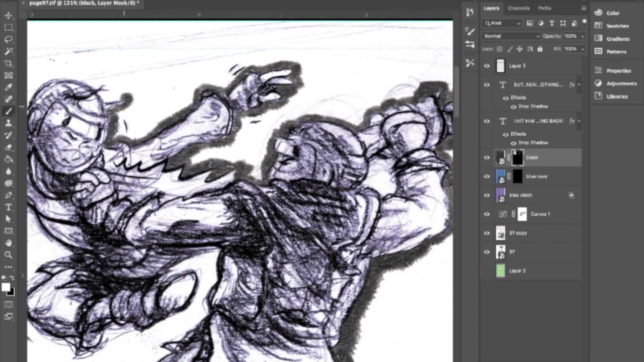
Task: Select the Healing Brush tool
Action: [9, 100]
